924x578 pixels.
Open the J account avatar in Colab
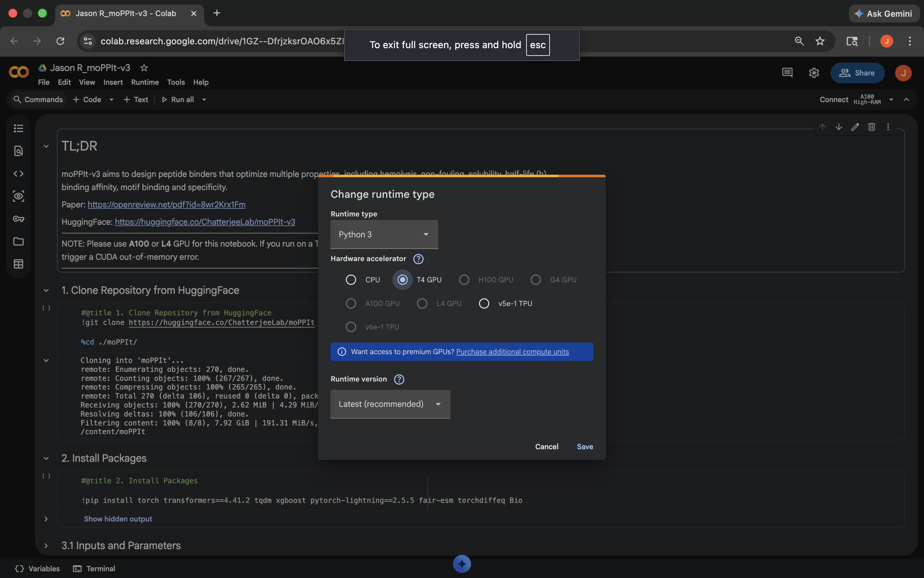tap(903, 73)
